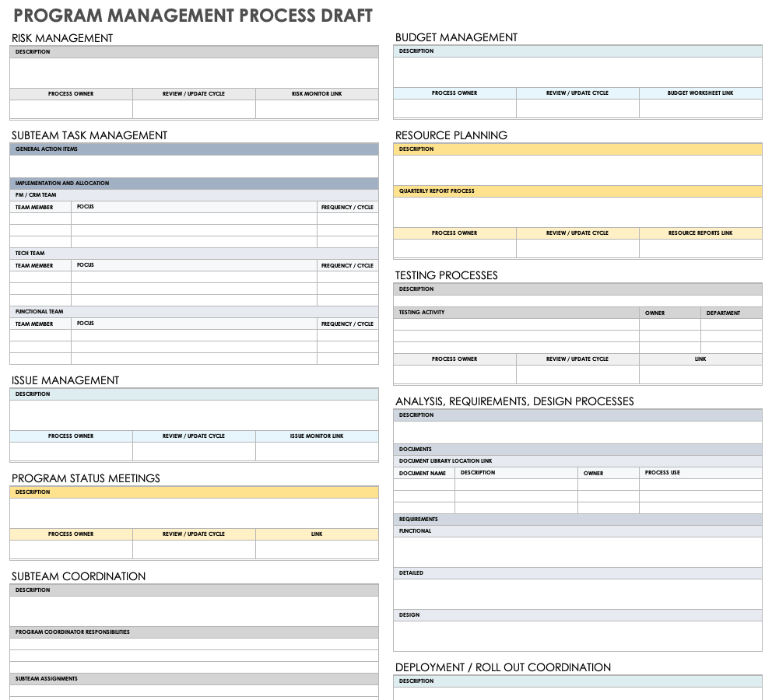This screenshot has width=772, height=700.
Task: Select the Quarterly Report Process header
Action: pyautogui.click(x=577, y=191)
